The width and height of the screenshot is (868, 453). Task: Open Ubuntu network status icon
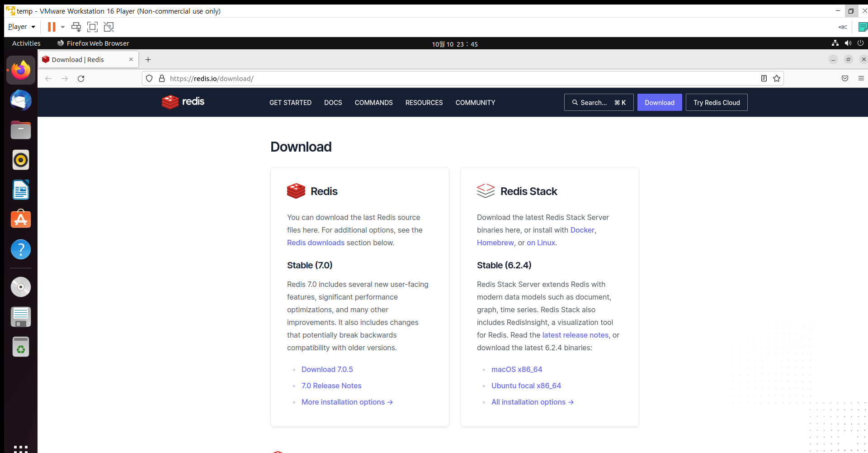(x=835, y=43)
